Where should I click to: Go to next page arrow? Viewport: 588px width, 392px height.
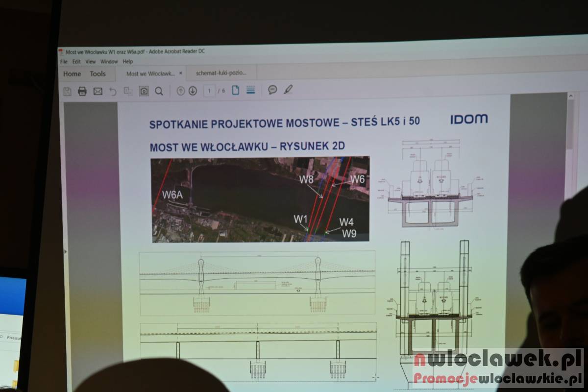pos(193,91)
